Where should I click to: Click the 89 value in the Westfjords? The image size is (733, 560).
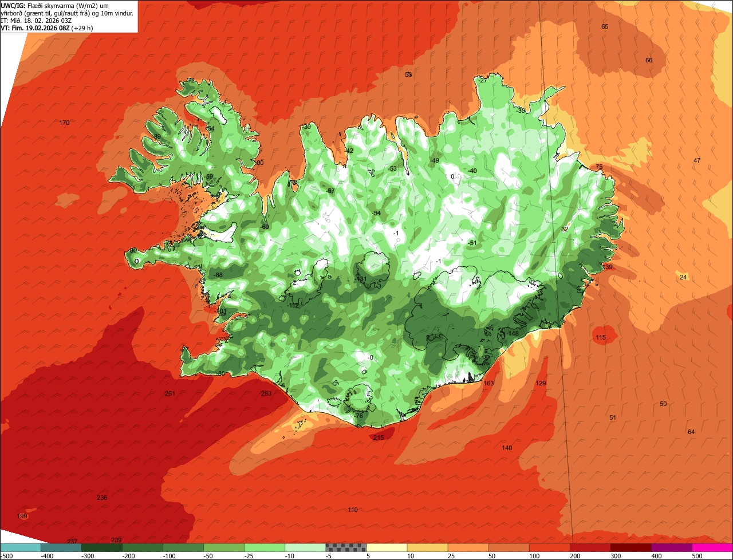tap(157, 136)
